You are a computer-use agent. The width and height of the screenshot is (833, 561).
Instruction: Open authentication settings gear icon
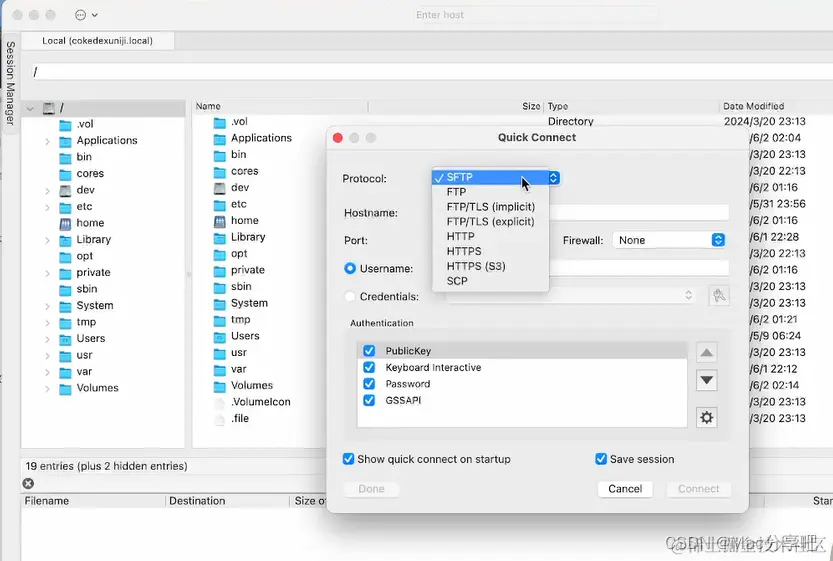click(706, 418)
